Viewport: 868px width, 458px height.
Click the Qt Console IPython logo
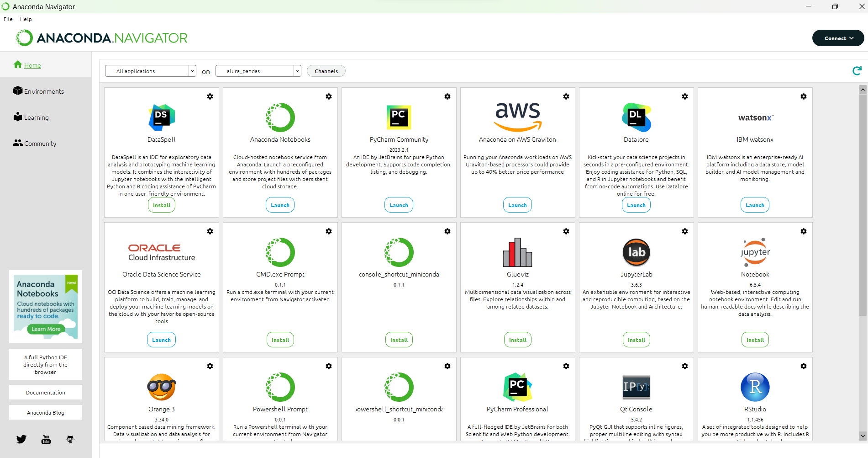tap(637, 387)
